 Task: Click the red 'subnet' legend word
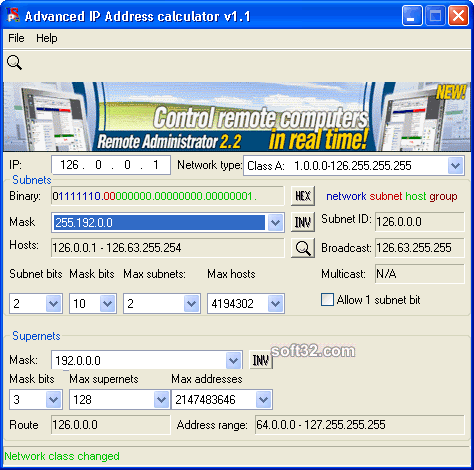(x=386, y=196)
